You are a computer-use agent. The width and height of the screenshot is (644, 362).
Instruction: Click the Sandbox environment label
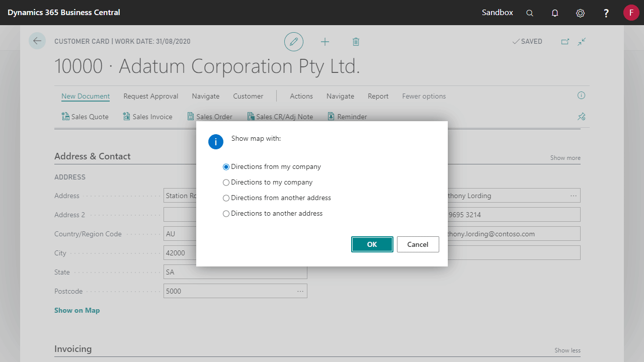tap(498, 13)
